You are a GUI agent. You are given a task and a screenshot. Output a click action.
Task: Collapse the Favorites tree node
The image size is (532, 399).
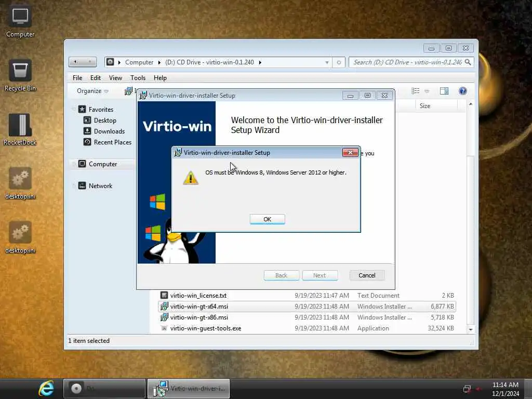[x=74, y=109]
